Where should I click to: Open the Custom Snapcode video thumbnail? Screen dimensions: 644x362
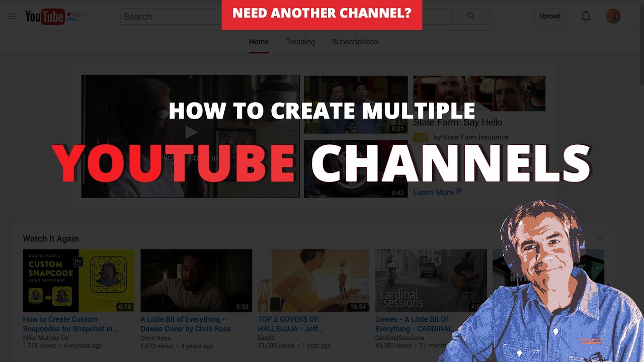pyautogui.click(x=79, y=281)
